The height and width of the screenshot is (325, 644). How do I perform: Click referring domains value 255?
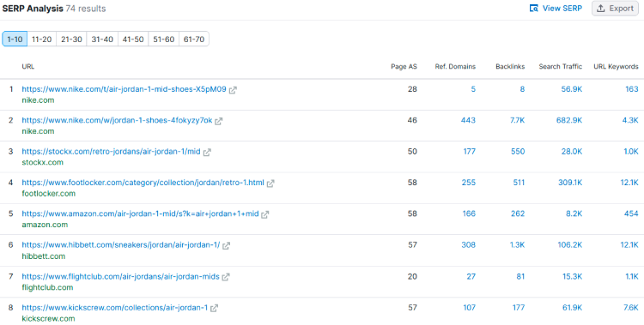468,183
